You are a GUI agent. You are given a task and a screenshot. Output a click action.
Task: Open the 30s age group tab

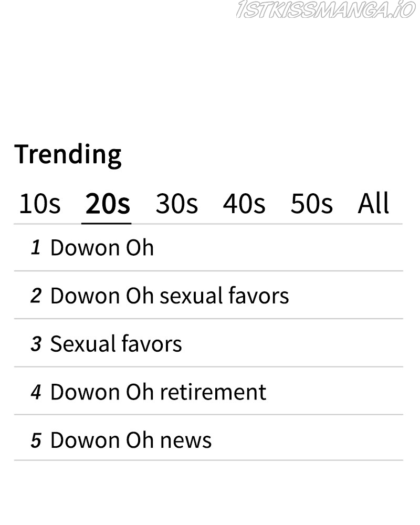(176, 204)
